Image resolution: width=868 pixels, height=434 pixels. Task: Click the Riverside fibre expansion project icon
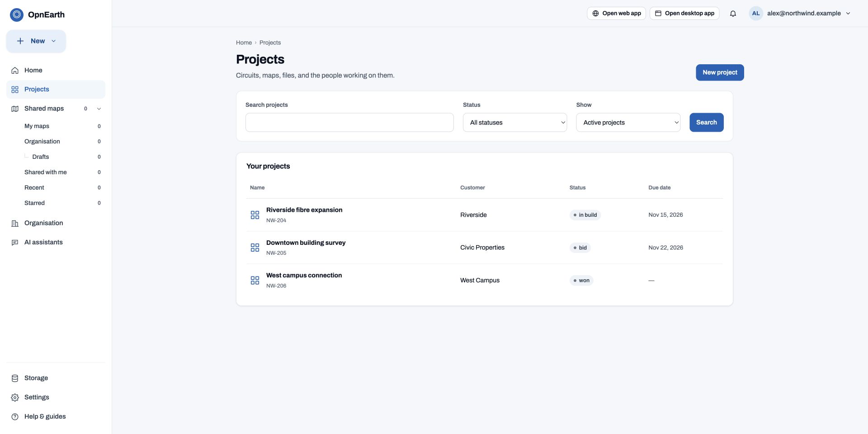click(x=255, y=215)
